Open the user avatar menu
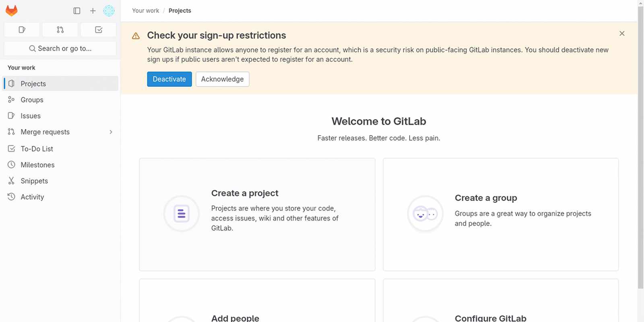Screen dimensions: 644x322 point(109,11)
